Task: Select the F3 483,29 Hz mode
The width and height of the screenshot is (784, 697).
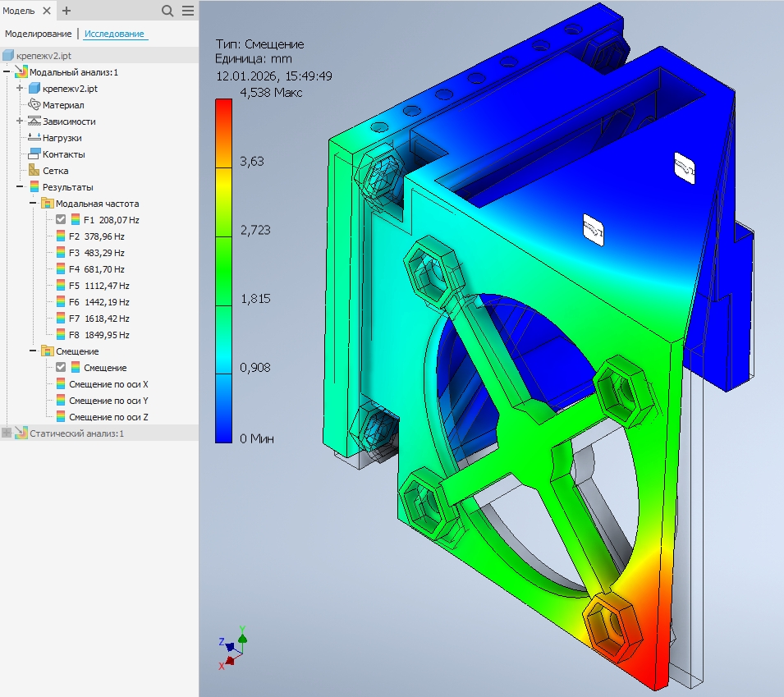Action: coord(97,253)
